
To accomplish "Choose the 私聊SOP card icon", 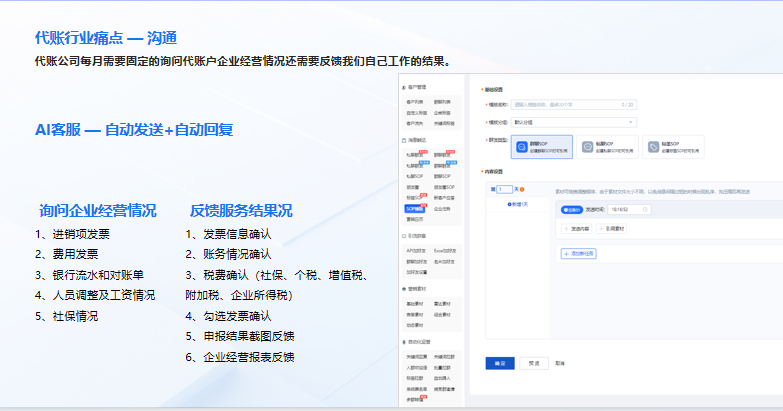I will tap(586, 147).
